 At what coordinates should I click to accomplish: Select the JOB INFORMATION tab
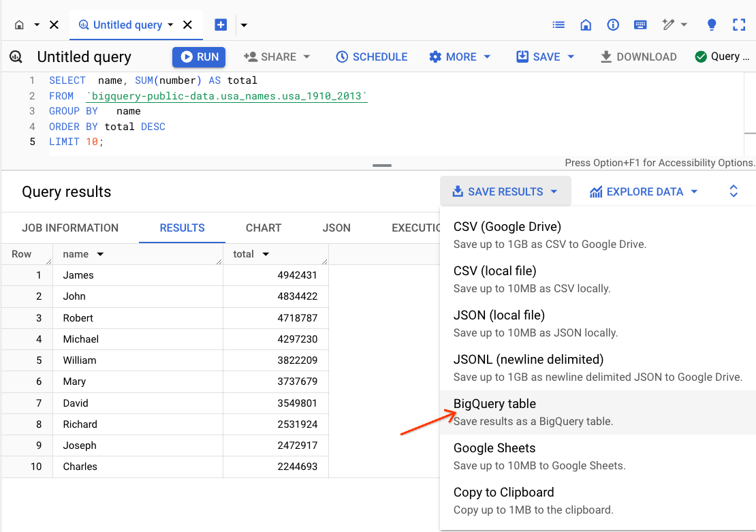coord(69,228)
